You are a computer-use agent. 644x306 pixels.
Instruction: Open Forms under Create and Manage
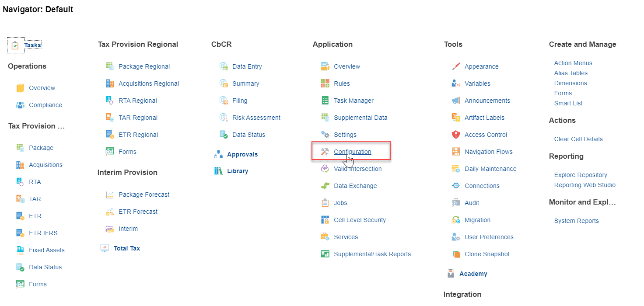click(563, 93)
